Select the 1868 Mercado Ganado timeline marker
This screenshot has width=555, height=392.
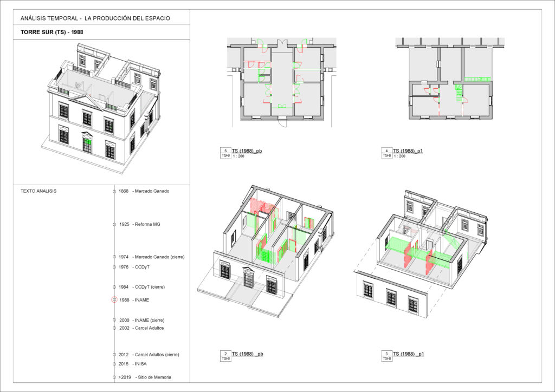(x=114, y=191)
